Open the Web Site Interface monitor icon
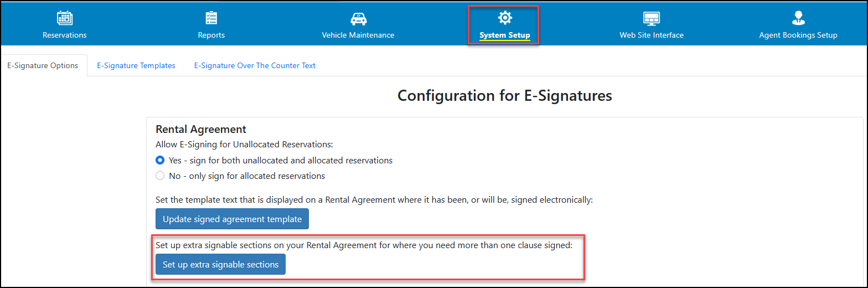 pos(652,18)
